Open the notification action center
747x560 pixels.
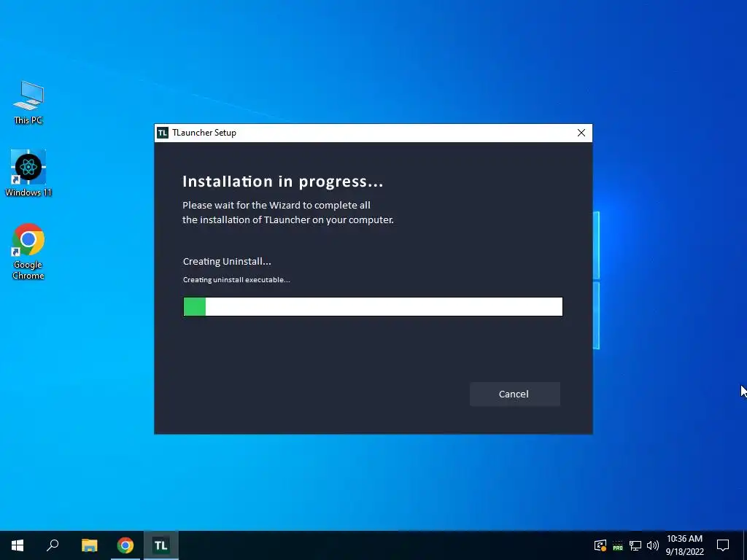click(x=723, y=545)
